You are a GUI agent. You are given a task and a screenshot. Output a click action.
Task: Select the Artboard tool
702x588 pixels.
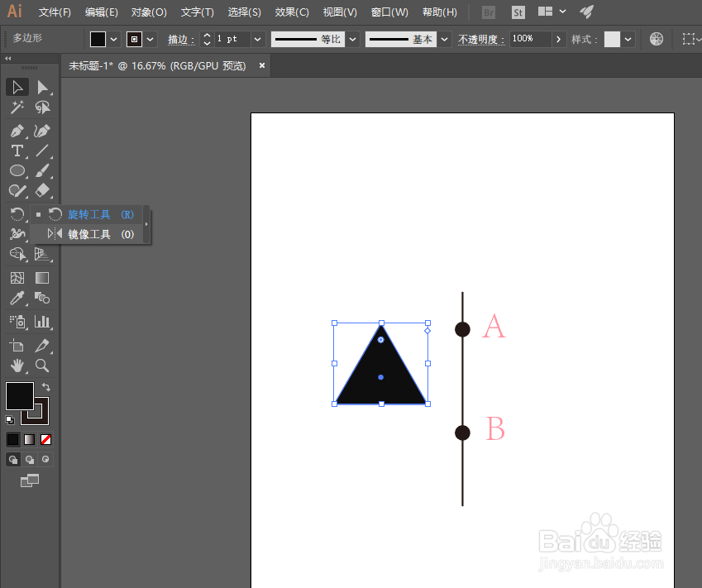click(x=17, y=346)
